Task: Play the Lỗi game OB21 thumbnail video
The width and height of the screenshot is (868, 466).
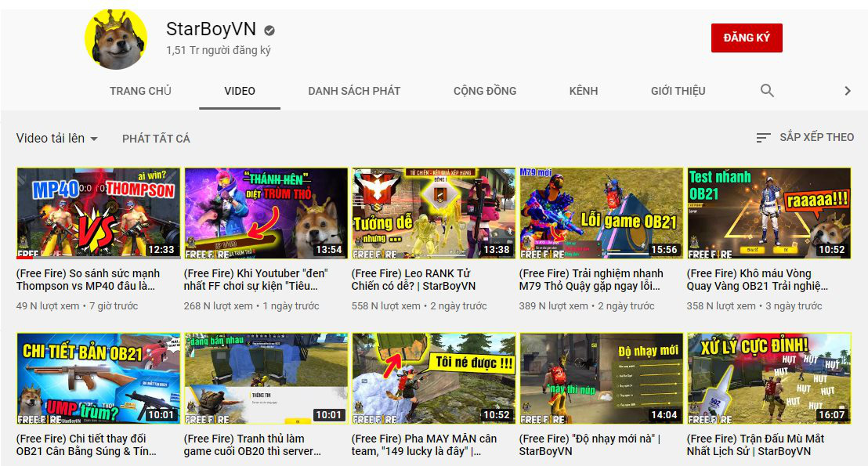Action: [601, 213]
